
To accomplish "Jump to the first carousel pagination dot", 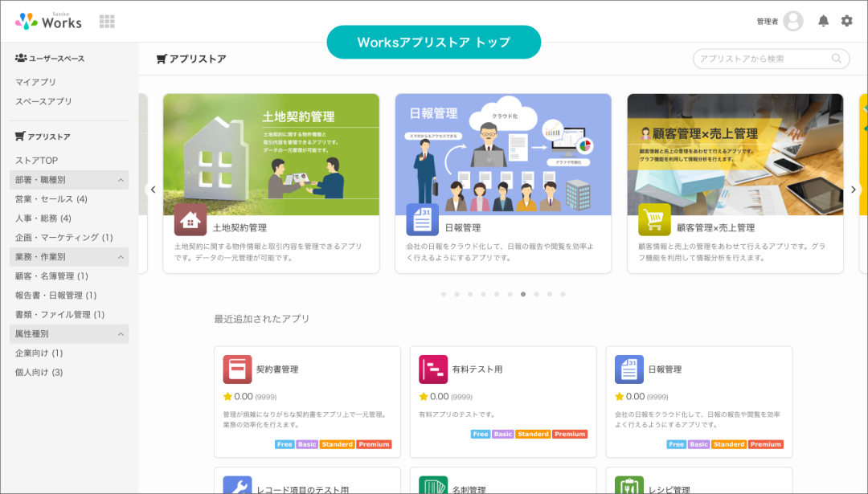I will pyautogui.click(x=444, y=294).
